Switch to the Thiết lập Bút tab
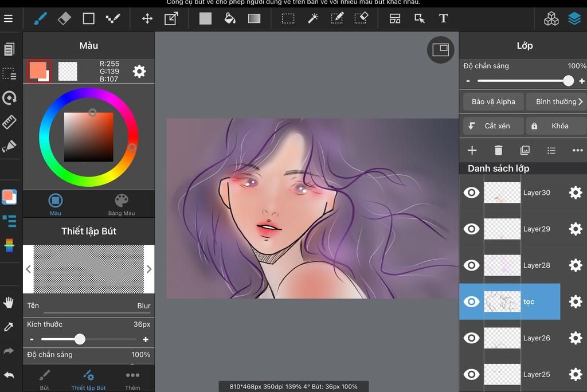This screenshot has width=587, height=392. (88, 379)
